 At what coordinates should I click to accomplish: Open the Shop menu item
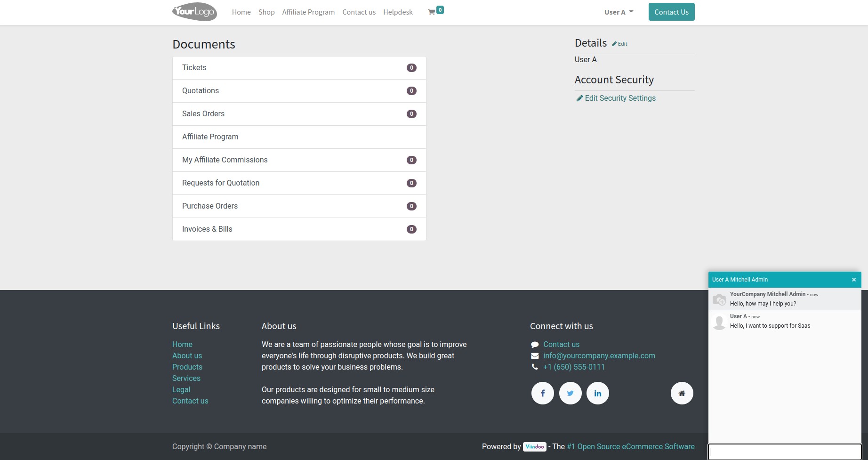click(266, 12)
